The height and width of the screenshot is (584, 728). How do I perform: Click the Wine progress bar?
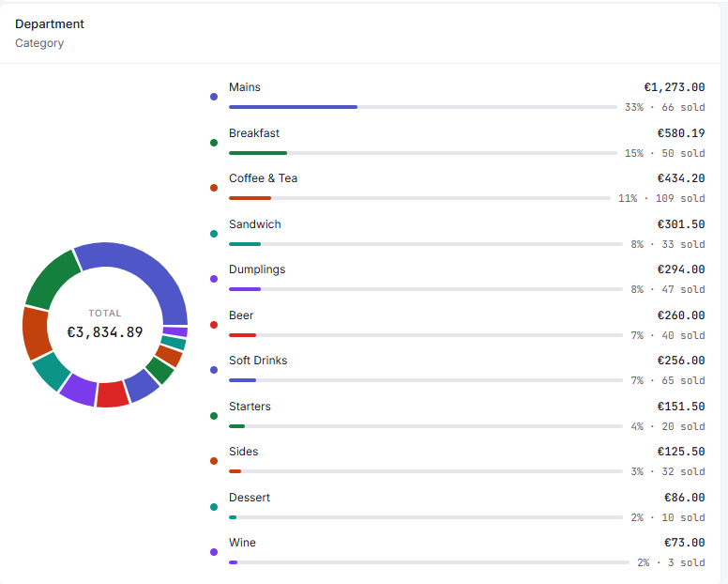click(429, 562)
